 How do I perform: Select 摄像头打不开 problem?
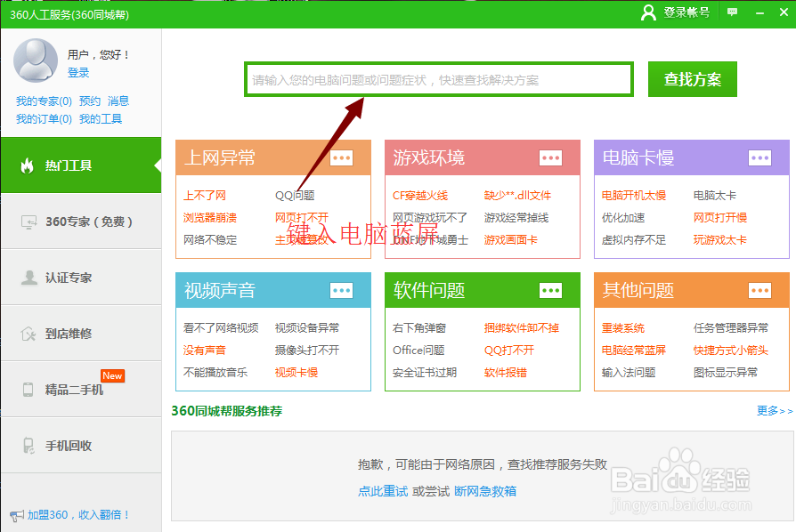point(307,350)
